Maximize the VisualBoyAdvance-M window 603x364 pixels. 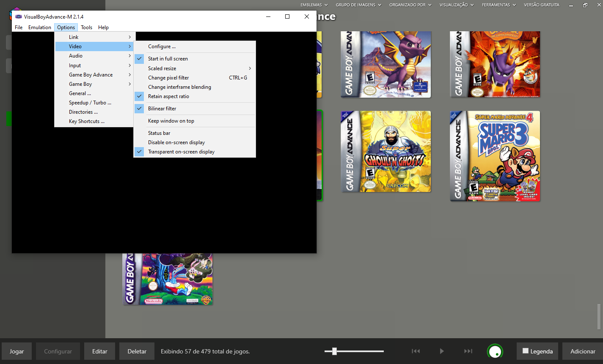click(287, 16)
